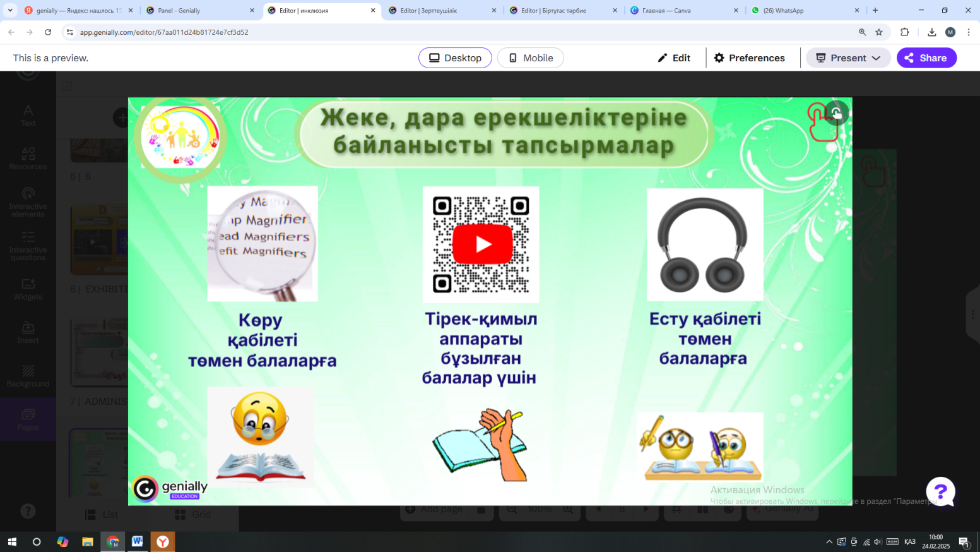Open the Chrome profile 'M' avatar

click(x=950, y=32)
